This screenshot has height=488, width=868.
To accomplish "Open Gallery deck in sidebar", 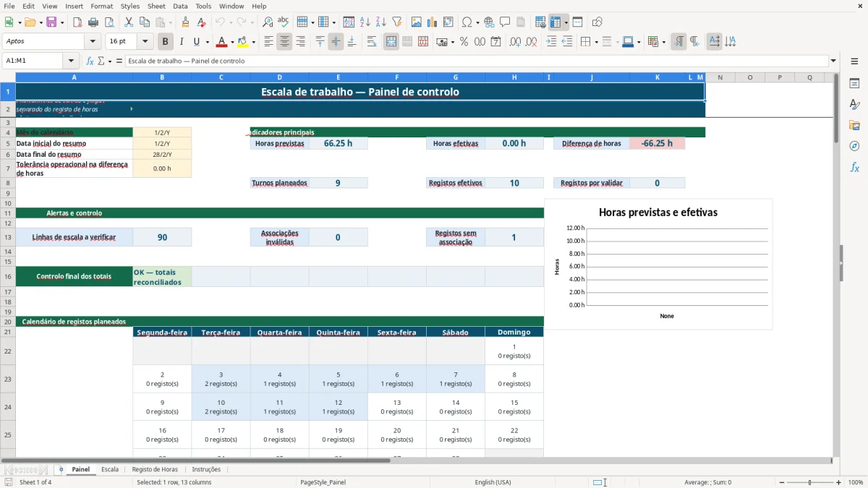I will [854, 126].
